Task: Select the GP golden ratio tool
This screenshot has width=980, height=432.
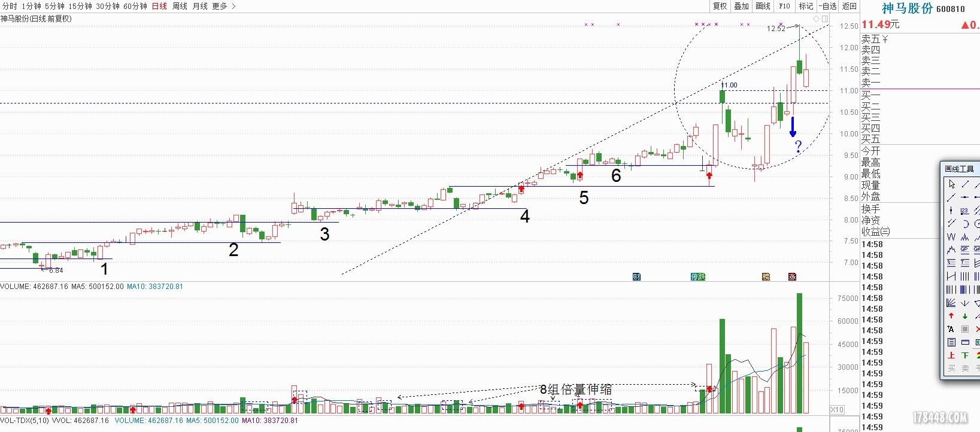Action: tap(965, 249)
